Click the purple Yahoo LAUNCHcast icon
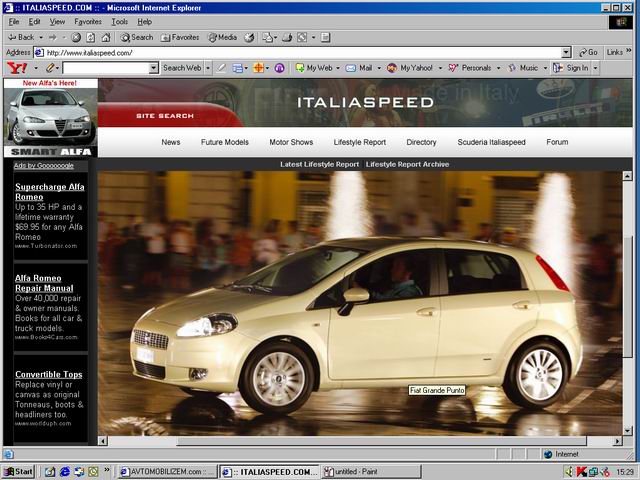The width and height of the screenshot is (640, 480). click(280, 68)
